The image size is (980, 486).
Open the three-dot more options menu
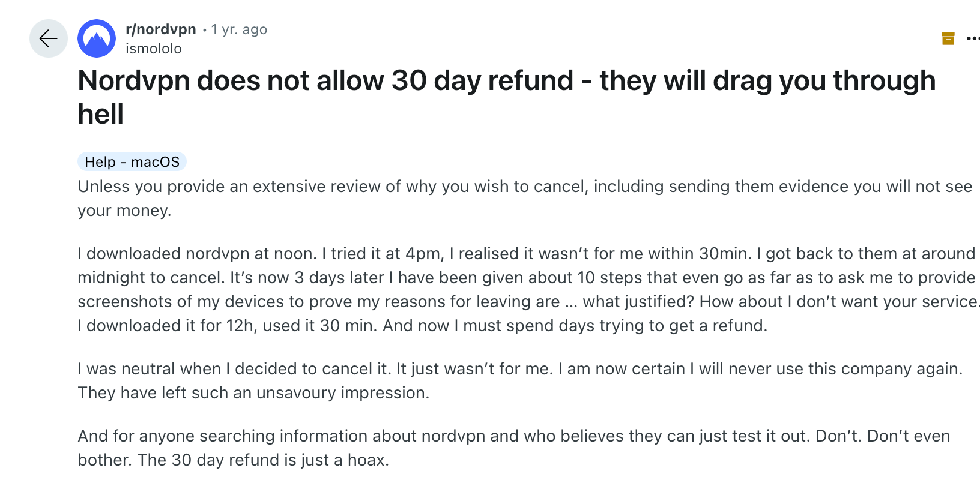[x=973, y=38]
